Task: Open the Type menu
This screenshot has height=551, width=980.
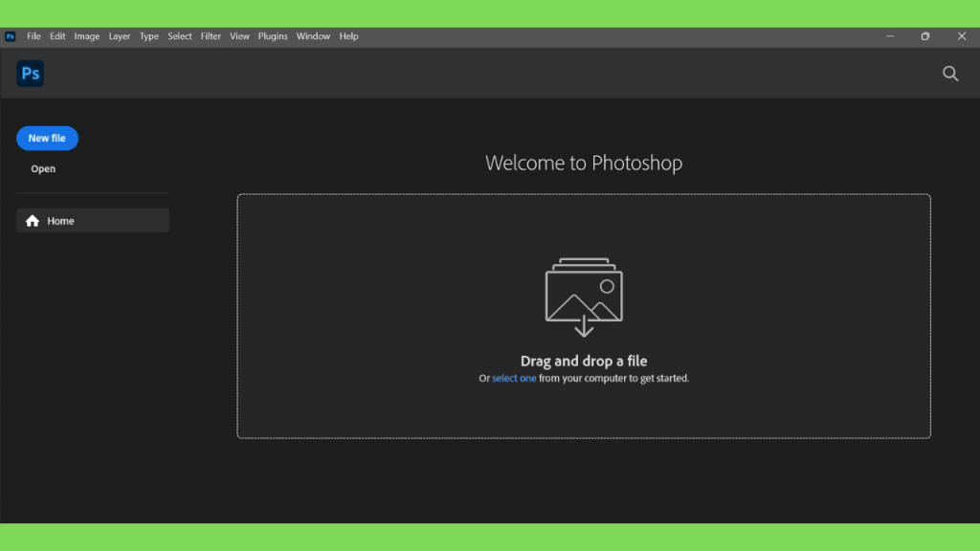Action: pos(148,36)
